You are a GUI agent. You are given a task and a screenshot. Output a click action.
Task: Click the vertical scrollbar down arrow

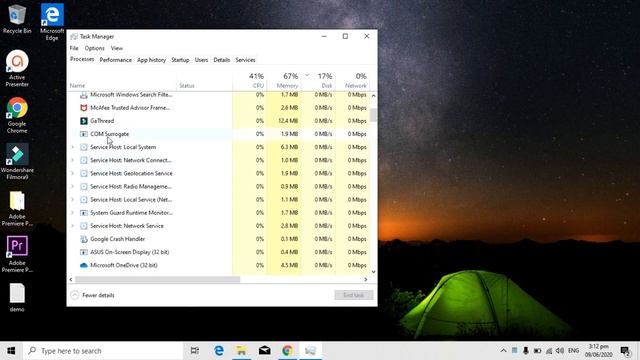pos(373,271)
